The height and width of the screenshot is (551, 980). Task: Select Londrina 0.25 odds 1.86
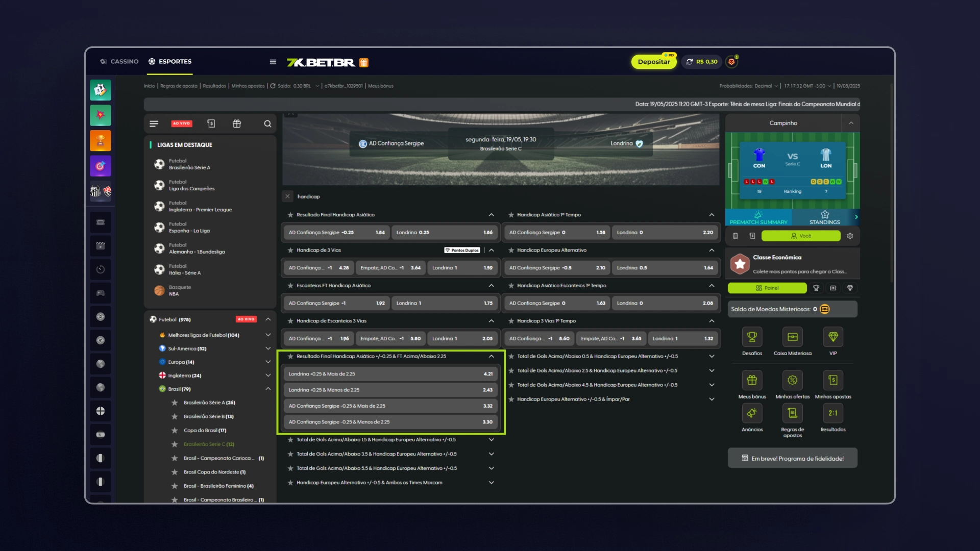444,233
